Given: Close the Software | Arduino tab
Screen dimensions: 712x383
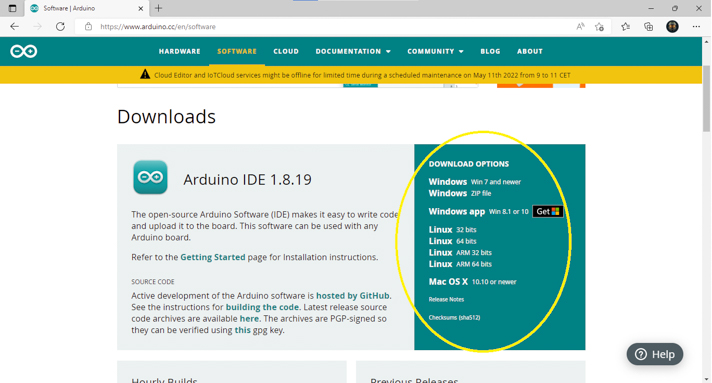Looking at the screenshot, I should click(141, 9).
